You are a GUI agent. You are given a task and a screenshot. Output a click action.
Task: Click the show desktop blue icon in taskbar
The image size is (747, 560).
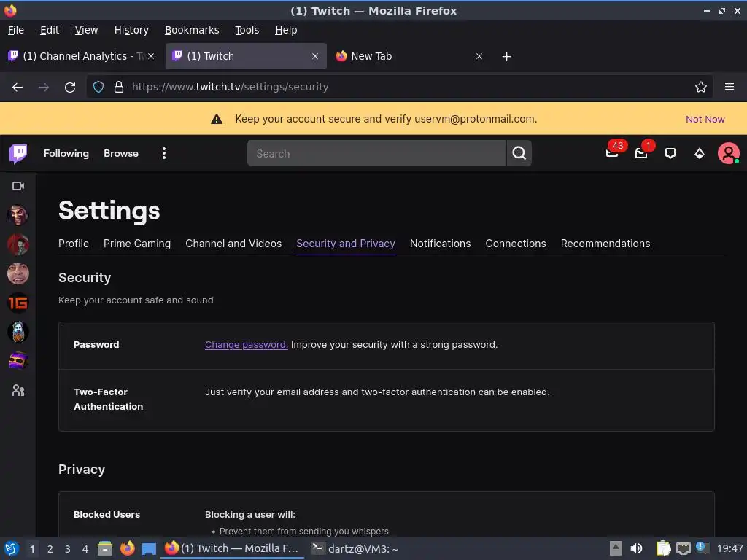149,548
